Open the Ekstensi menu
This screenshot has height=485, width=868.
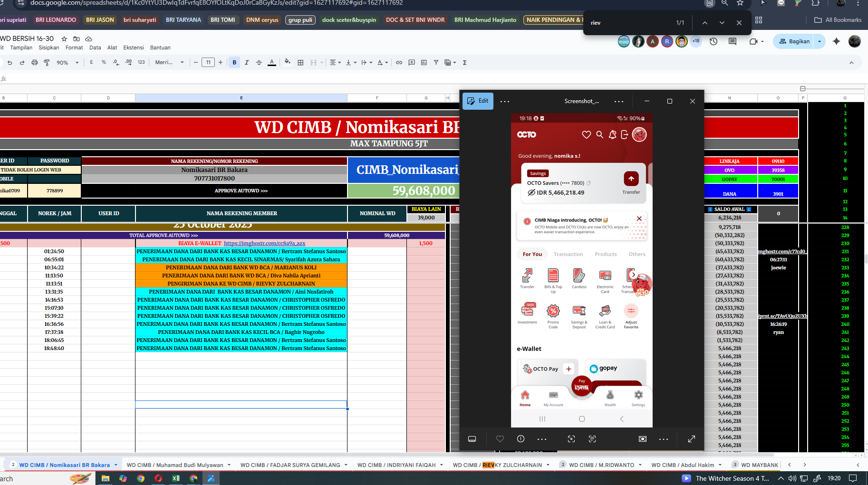click(134, 48)
